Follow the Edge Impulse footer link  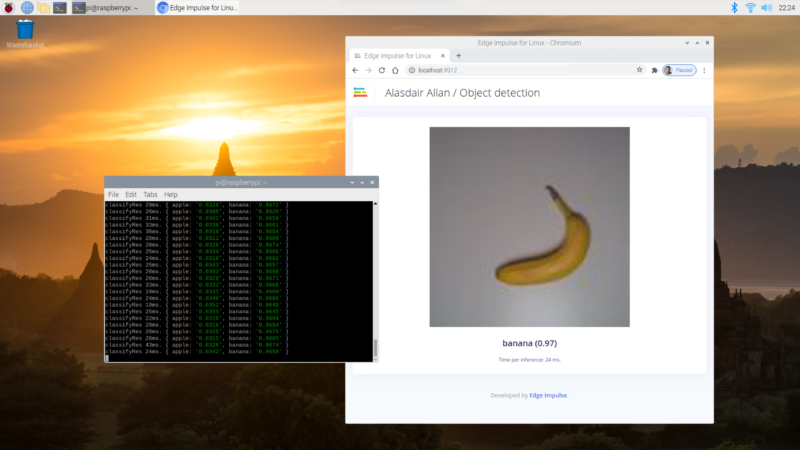548,395
